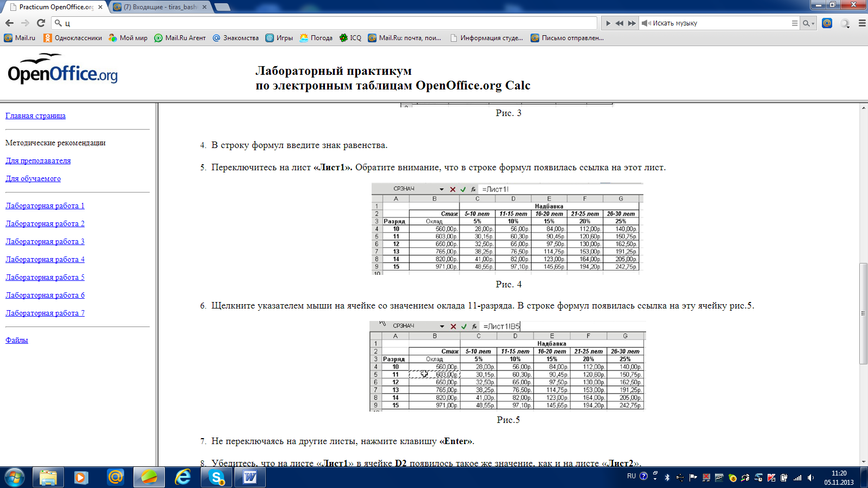Click the RU language indicator

click(631, 476)
